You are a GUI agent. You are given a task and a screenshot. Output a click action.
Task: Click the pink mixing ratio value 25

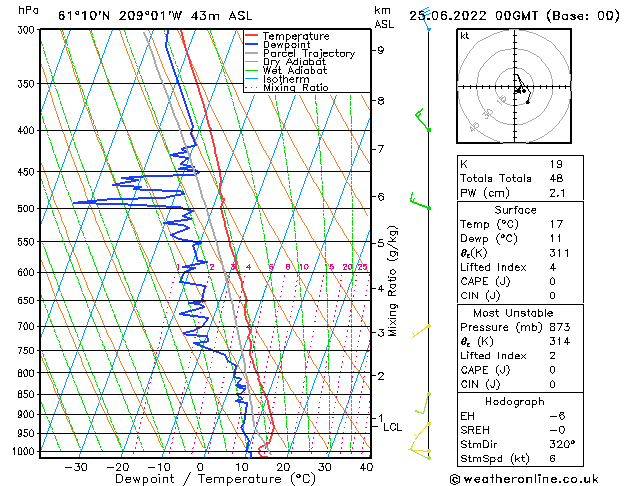tap(363, 267)
